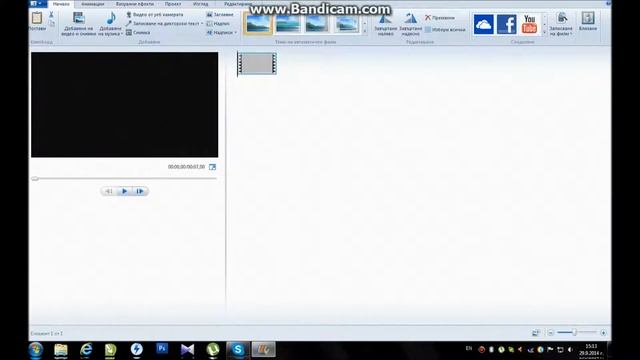Select the second AutoMovie theme thumbnail

287,23
